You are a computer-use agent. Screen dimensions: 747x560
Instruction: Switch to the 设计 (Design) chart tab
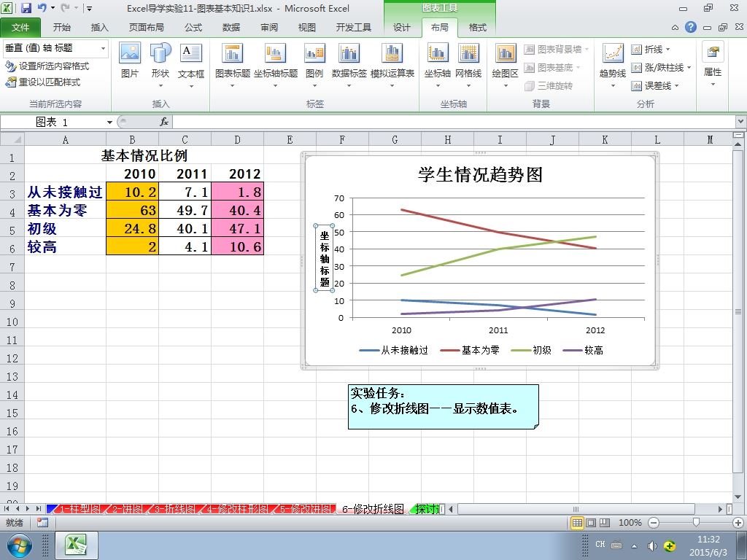tap(402, 28)
